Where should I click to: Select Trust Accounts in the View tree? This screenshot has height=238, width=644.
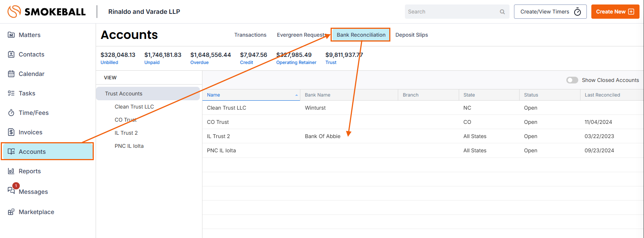pos(148,94)
